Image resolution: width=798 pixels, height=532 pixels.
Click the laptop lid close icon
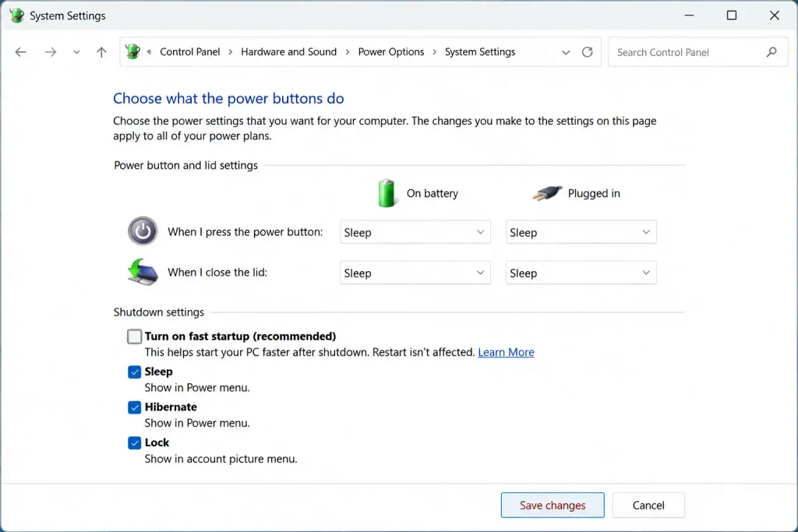click(x=143, y=273)
